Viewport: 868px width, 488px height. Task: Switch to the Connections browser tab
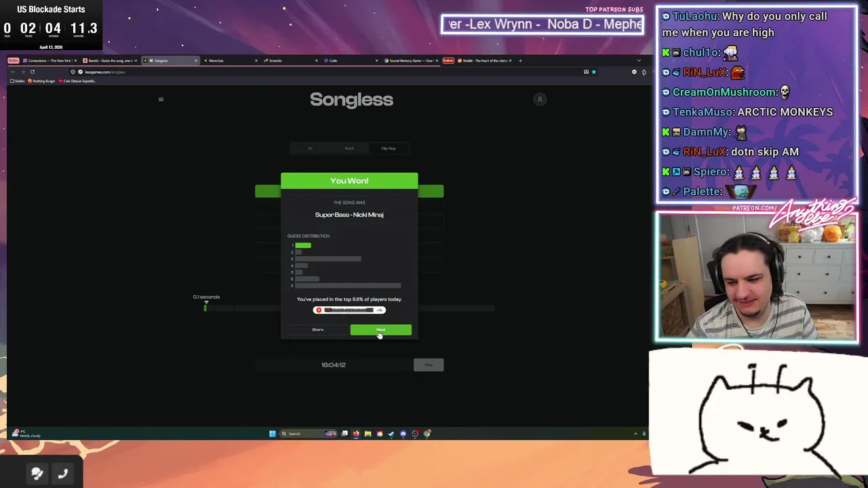52,60
